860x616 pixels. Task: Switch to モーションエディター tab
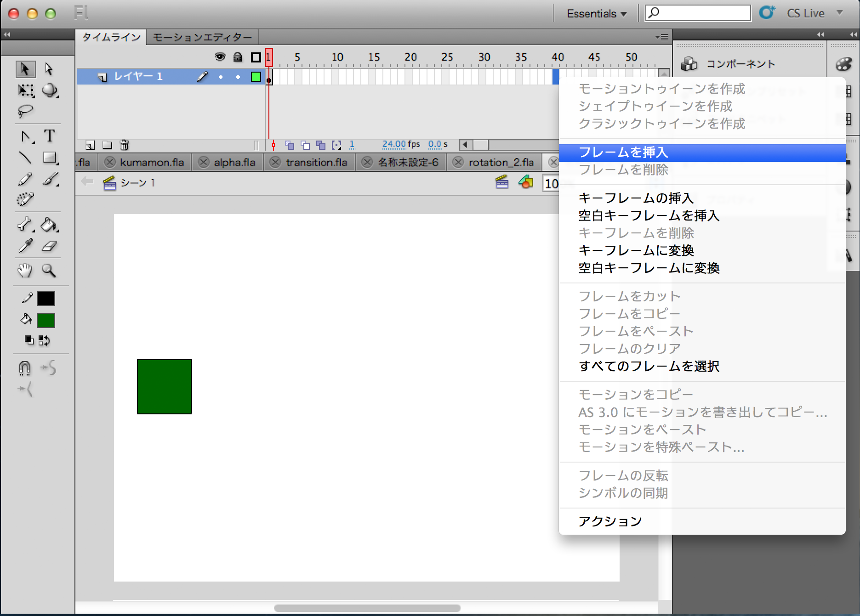(202, 37)
